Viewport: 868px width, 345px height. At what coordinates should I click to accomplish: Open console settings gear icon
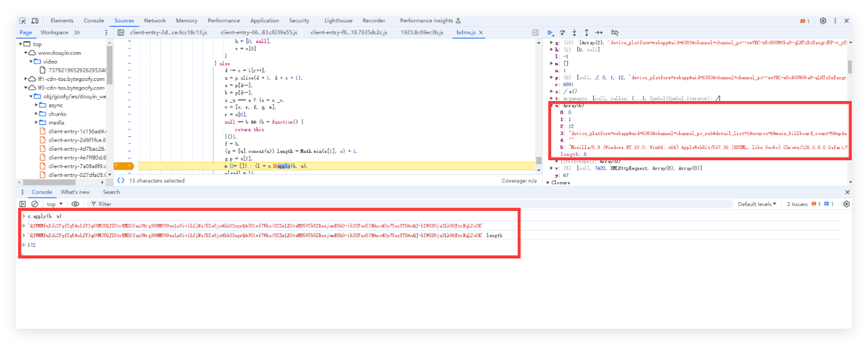pyautogui.click(x=847, y=204)
